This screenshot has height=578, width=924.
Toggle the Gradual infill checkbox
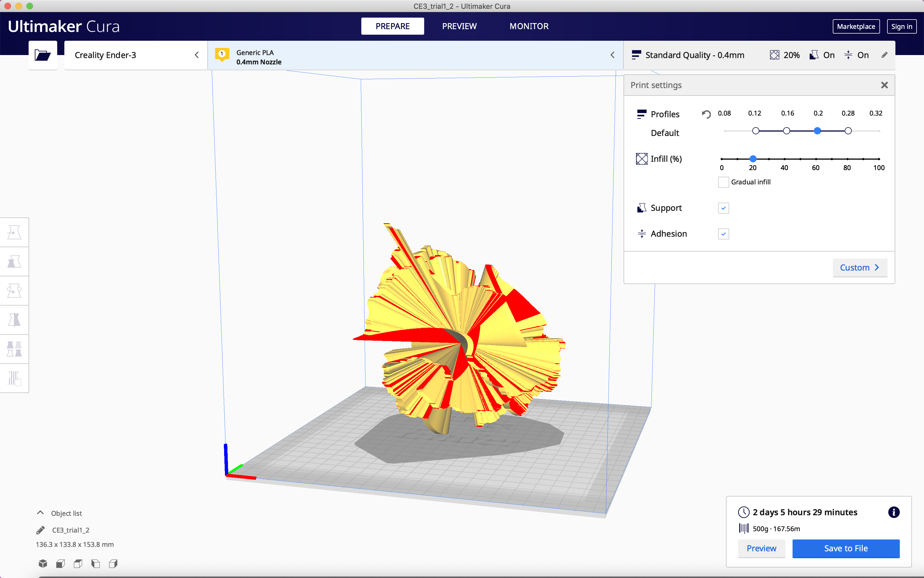pyautogui.click(x=723, y=182)
